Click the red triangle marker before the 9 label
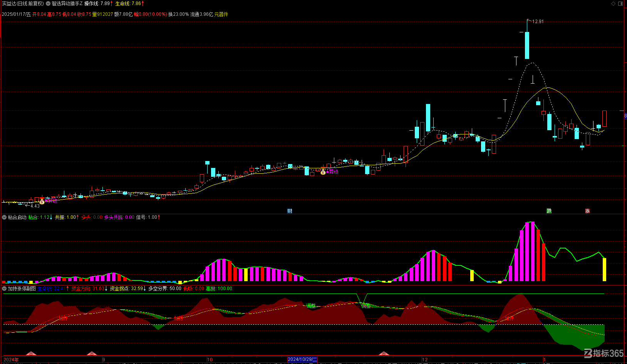Screen dimensions: 627x364 (92, 353)
